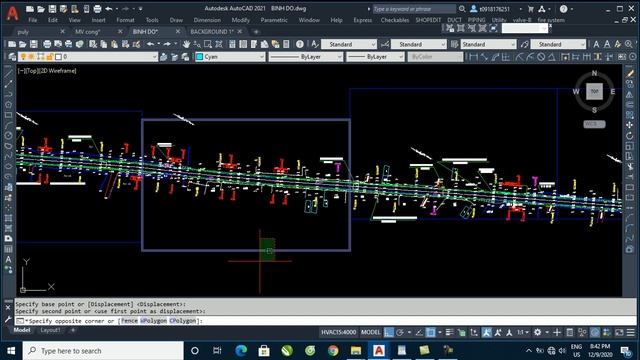Switch to the Layout1 tab
Screen dimensions: 640x360
coord(50,330)
